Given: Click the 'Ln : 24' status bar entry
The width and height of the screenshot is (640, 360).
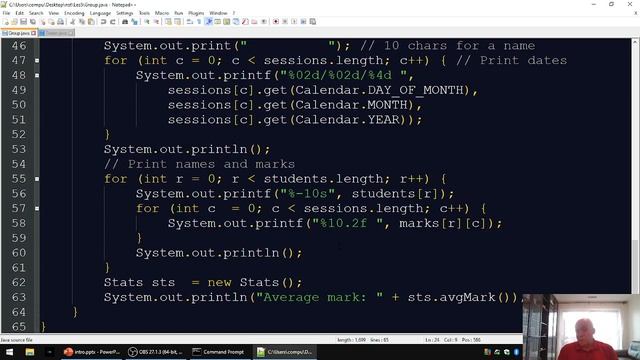Looking at the screenshot, I should (432, 340).
